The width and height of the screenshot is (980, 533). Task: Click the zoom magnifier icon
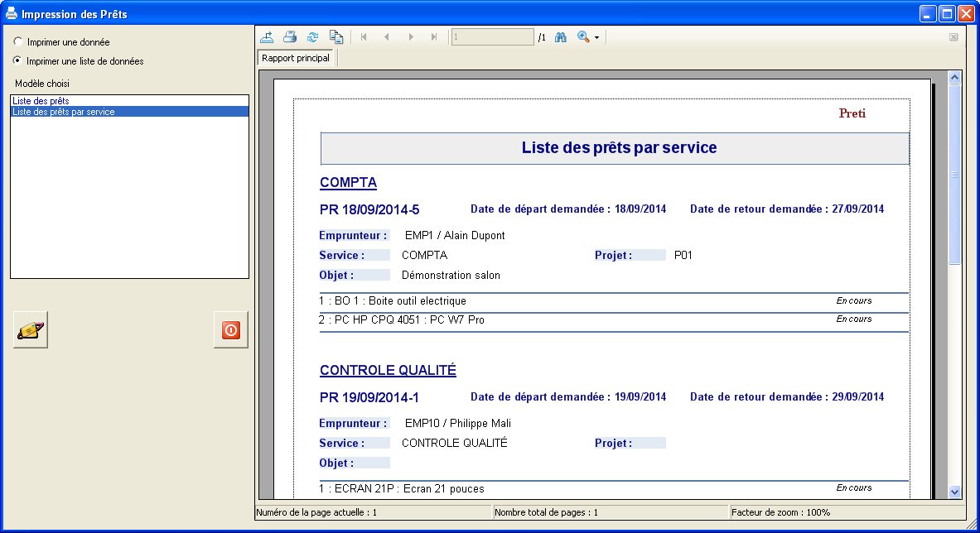coord(583,37)
